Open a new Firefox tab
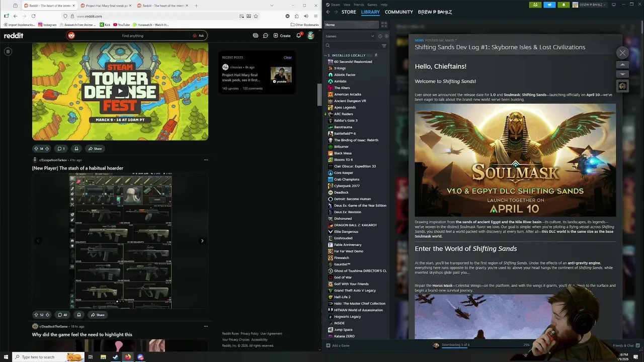 196,6
